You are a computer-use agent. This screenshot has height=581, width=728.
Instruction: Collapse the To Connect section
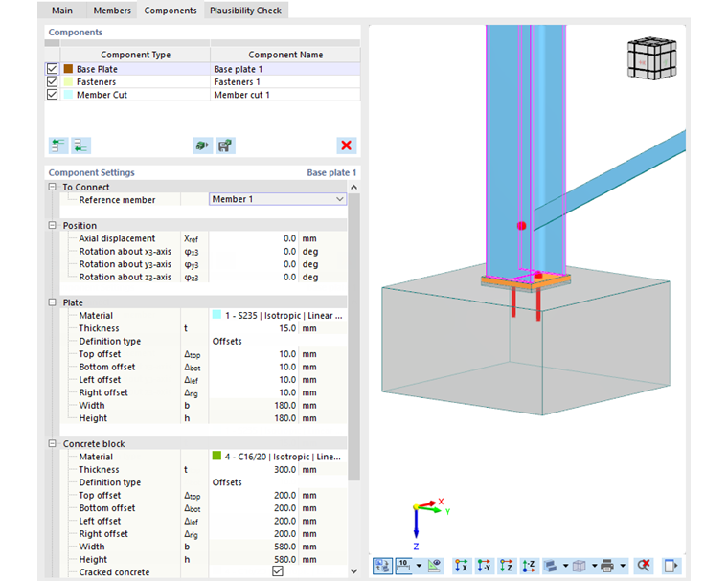click(53, 187)
